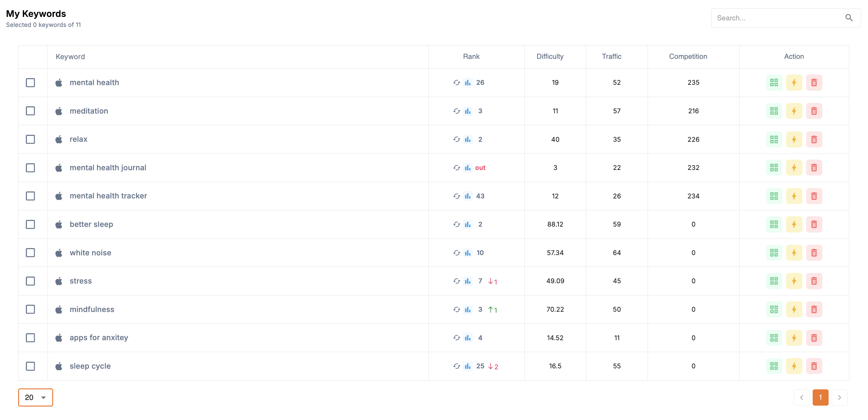Select page 1 in pagination
The height and width of the screenshot is (420, 868).
(820, 397)
